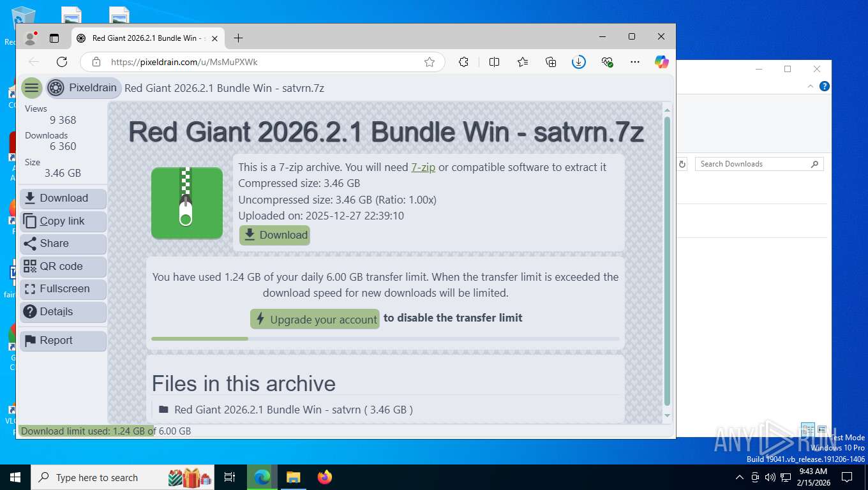Open File Explorer help icon

tap(825, 86)
